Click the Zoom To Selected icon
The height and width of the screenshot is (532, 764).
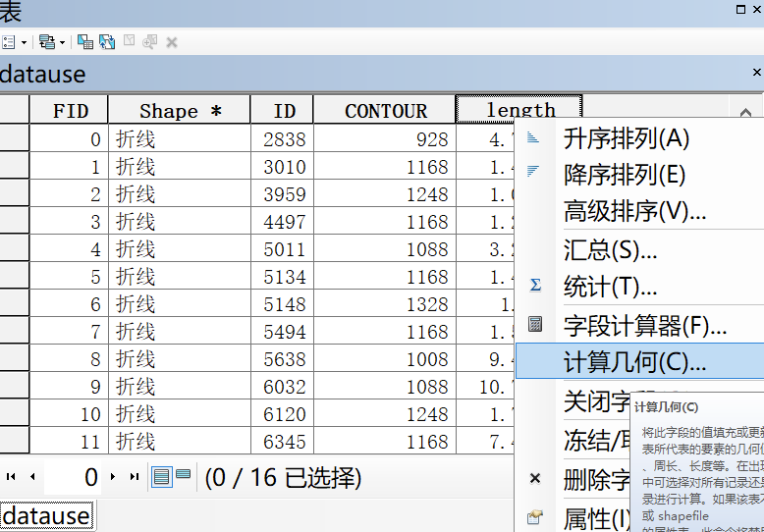[150, 42]
